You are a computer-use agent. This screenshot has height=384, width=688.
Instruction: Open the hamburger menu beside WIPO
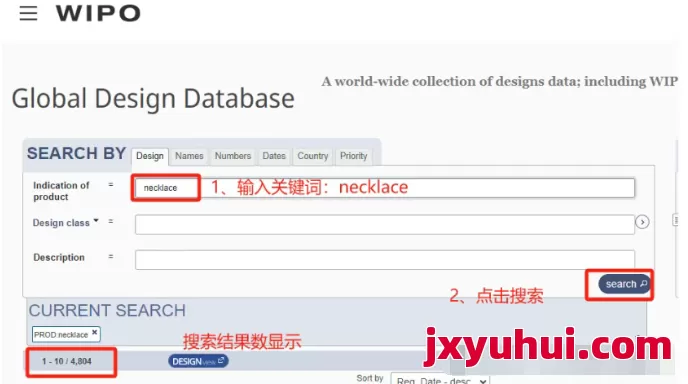pos(29,13)
